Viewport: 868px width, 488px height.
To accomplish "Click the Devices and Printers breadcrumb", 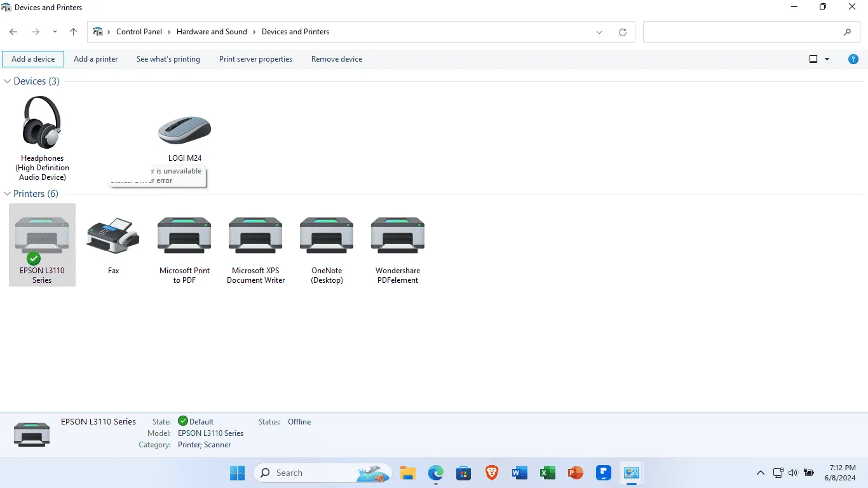I will coord(295,32).
